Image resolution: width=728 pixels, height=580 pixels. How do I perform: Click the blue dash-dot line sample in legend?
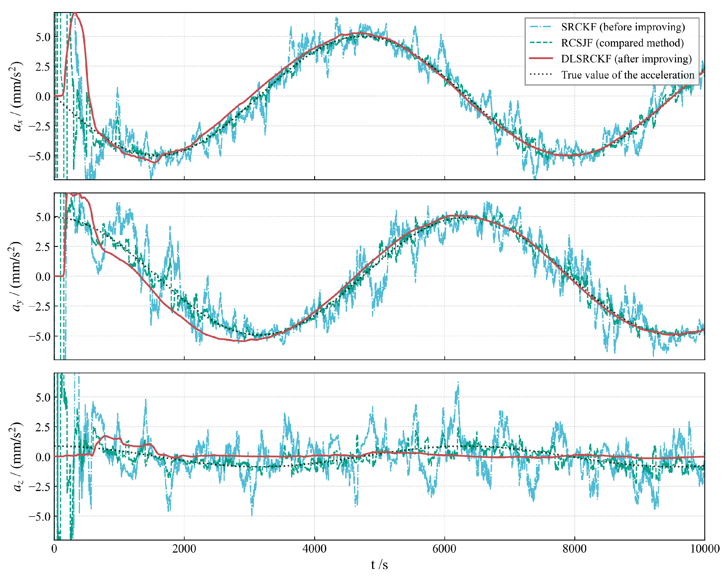pyautogui.click(x=541, y=27)
